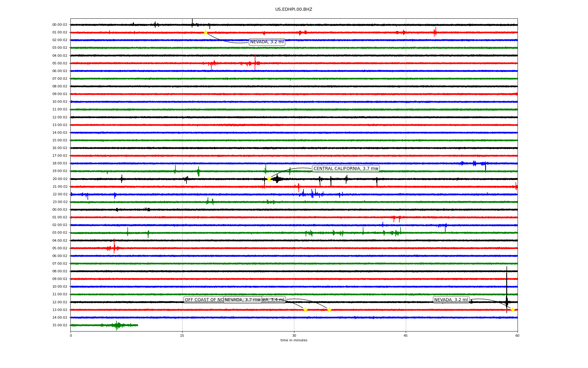This screenshot has width=588, height=368.
Task: Click the 17:00:02 time label
Action: [x=60, y=156]
